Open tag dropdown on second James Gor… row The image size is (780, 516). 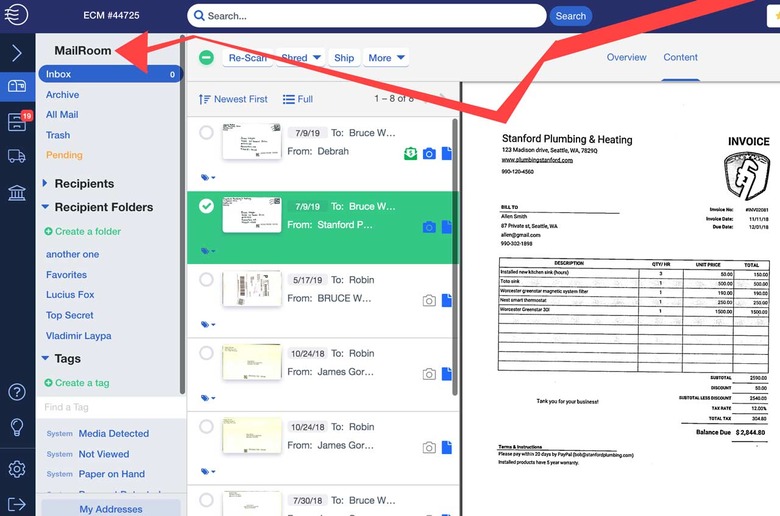[x=208, y=471]
